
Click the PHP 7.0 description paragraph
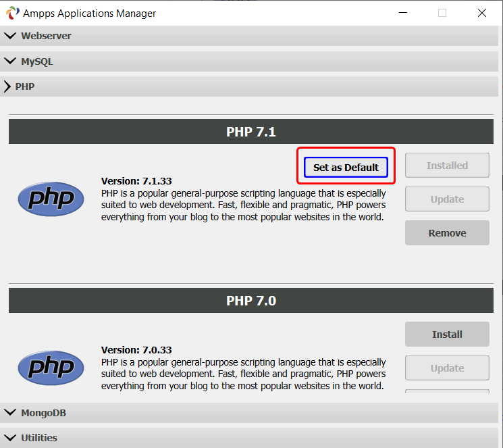tap(244, 374)
